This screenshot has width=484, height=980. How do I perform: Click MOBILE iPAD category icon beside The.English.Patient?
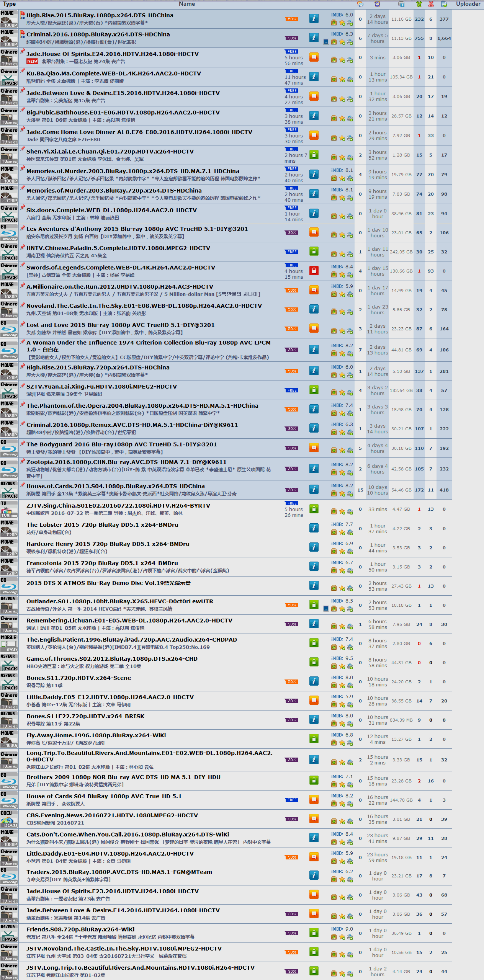[x=9, y=643]
